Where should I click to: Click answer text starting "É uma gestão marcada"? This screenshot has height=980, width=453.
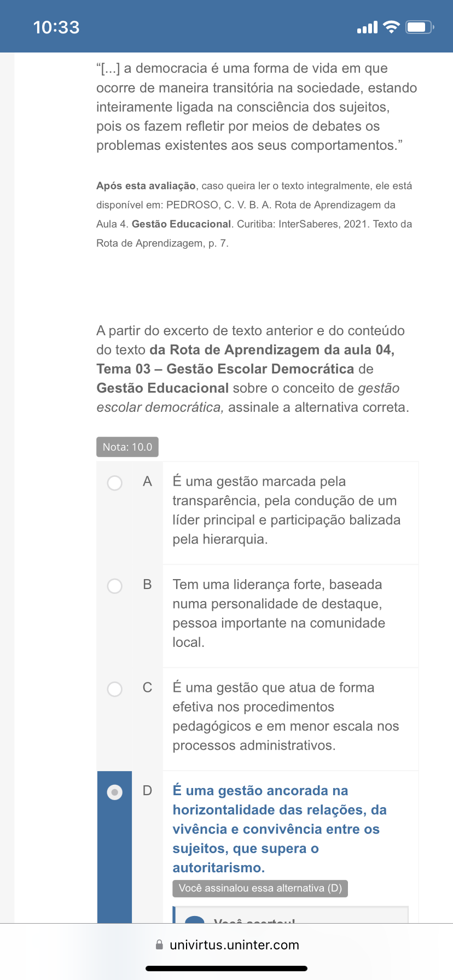(286, 510)
